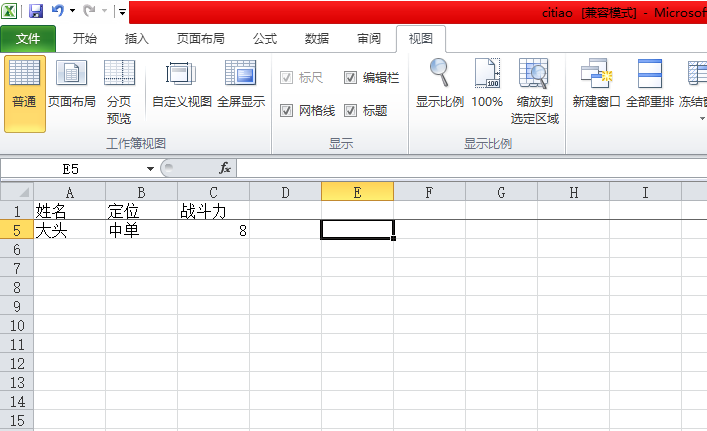Select row 1 header
This screenshot has height=431, width=707.
click(17, 211)
